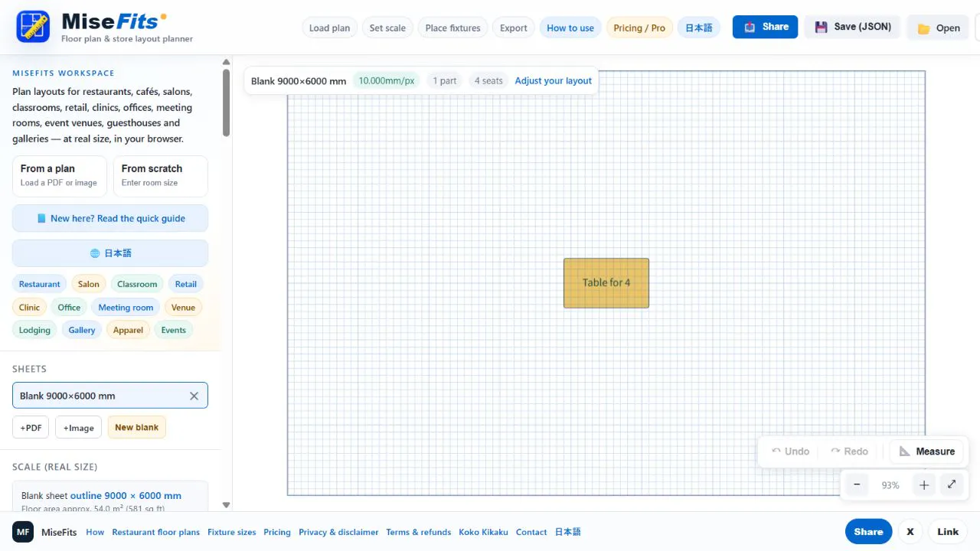Viewport: 980px width, 551px height.
Task: Choose the From scratch option
Action: point(160,176)
